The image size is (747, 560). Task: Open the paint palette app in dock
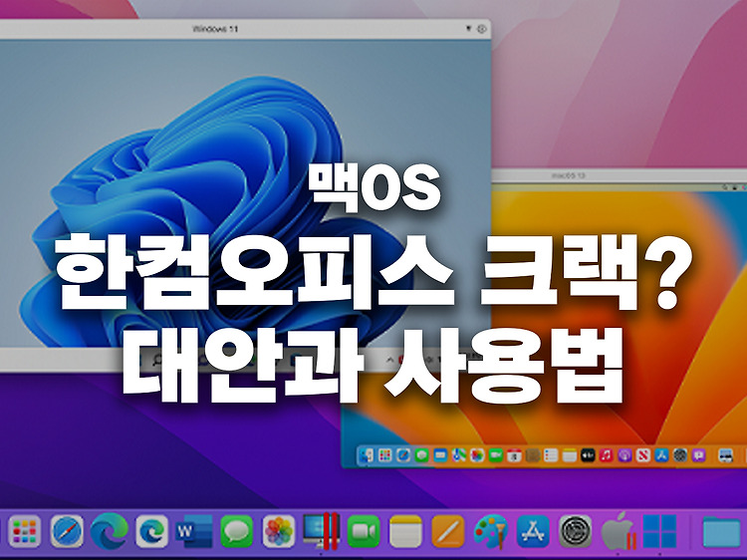(x=491, y=531)
